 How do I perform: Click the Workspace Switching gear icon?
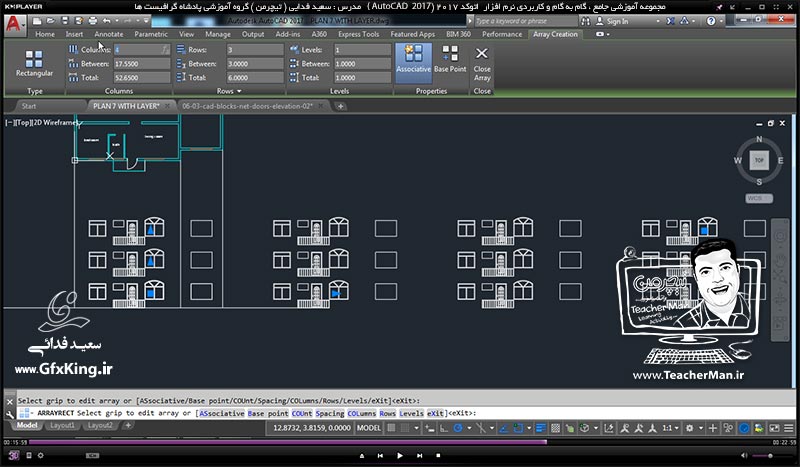click(689, 428)
